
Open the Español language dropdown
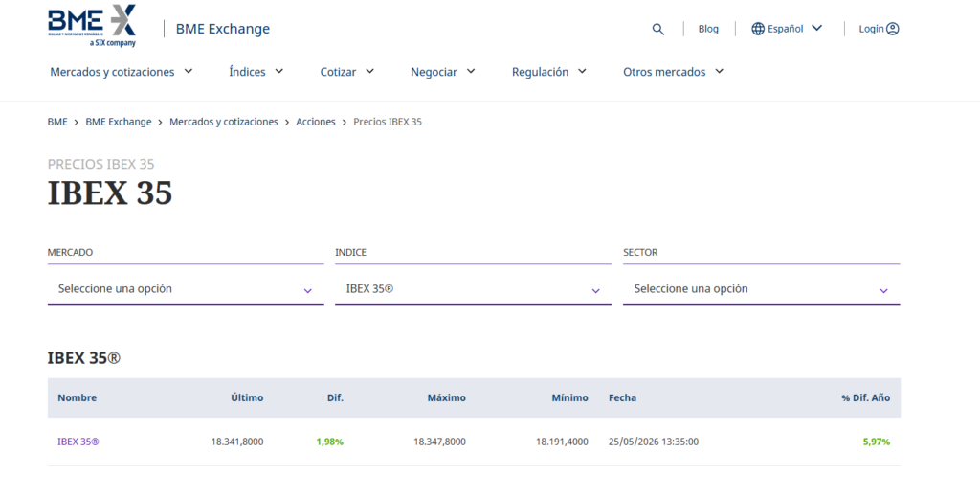point(787,29)
